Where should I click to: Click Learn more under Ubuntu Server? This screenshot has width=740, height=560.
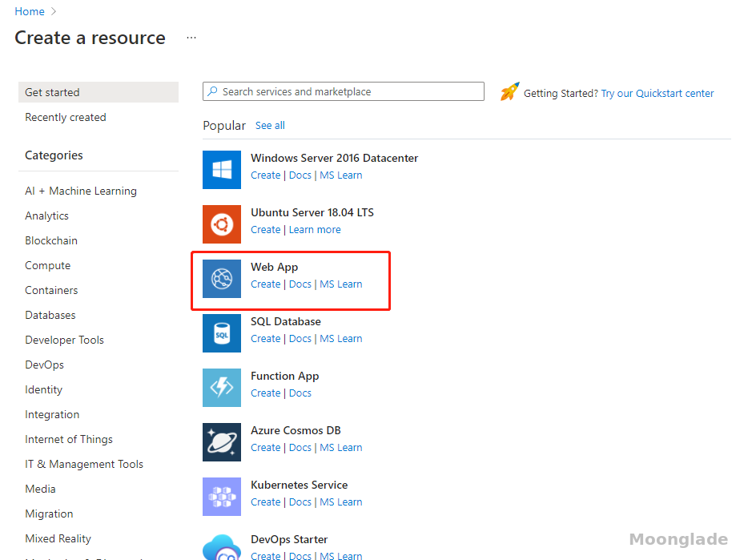click(x=315, y=229)
